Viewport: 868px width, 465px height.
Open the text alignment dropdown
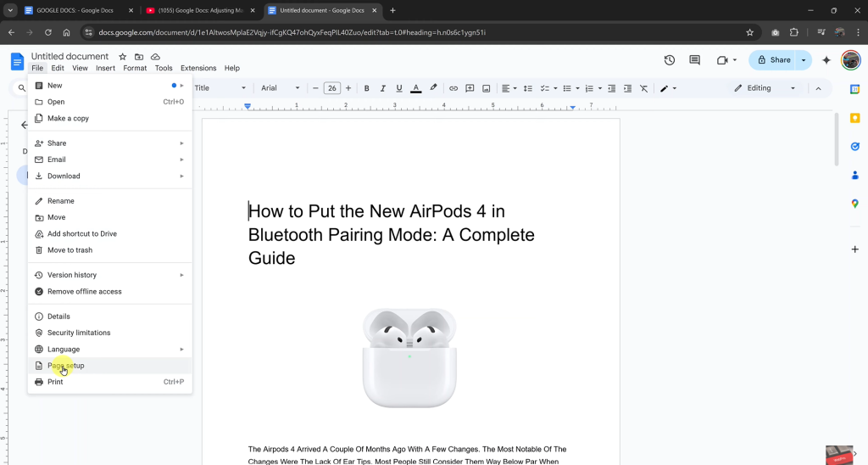click(509, 88)
